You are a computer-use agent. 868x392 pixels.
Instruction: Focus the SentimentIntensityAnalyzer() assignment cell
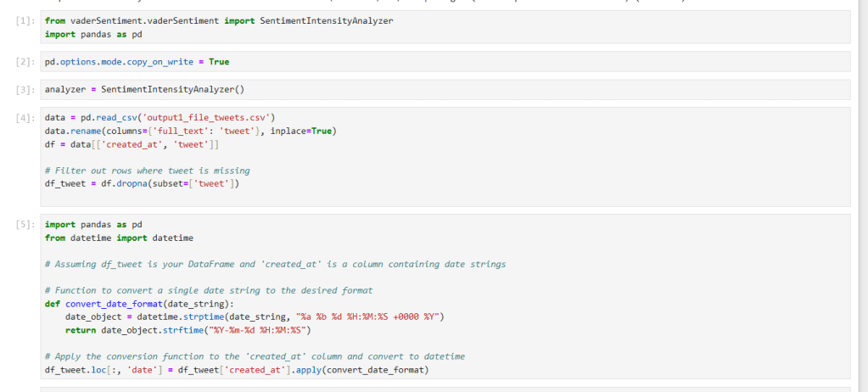[x=144, y=90]
